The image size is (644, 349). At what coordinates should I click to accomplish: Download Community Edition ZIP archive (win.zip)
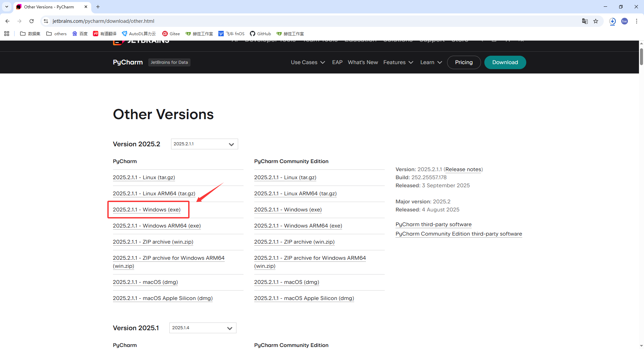tap(294, 242)
